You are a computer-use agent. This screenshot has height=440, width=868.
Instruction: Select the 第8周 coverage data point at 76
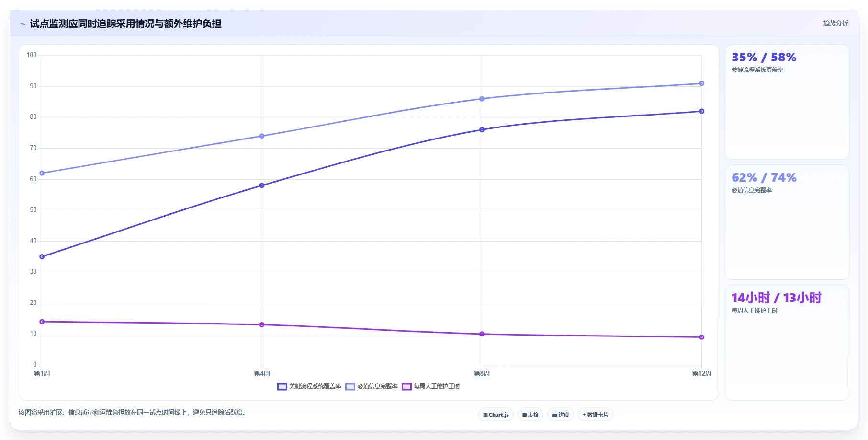[482, 130]
